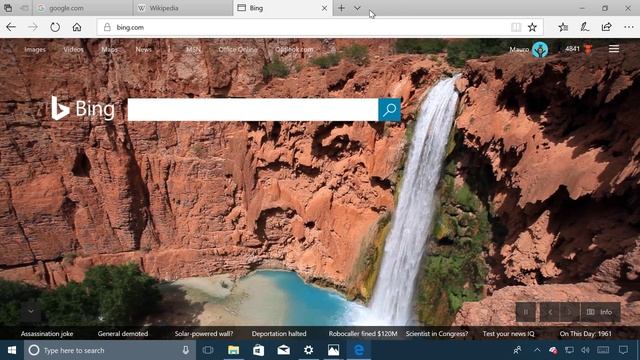This screenshot has width=640, height=360.
Task: Open the volume speaker icon
Action: [585, 350]
